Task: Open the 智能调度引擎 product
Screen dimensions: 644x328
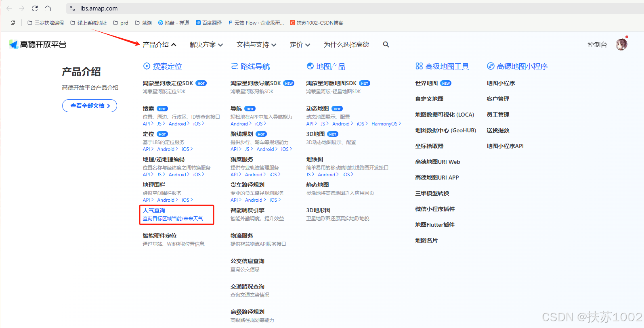Action: click(248, 210)
